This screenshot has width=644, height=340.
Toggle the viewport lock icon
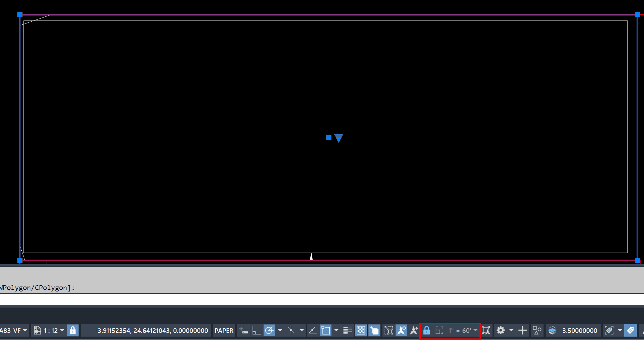pos(427,330)
